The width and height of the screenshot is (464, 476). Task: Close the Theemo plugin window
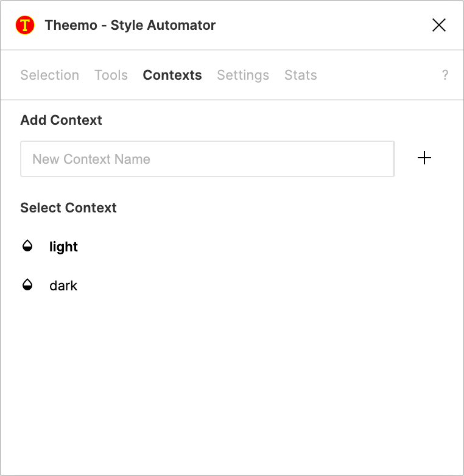(x=438, y=25)
